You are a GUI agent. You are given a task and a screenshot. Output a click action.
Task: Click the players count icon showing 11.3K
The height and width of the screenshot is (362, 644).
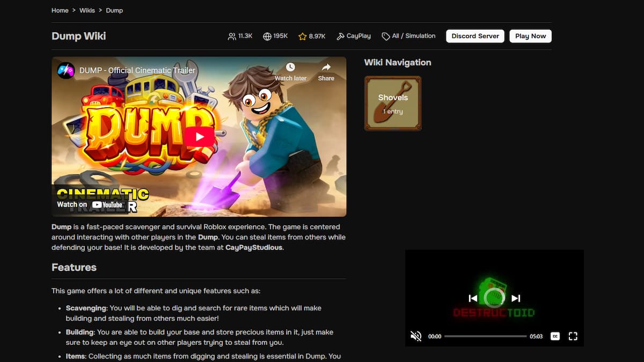point(232,36)
